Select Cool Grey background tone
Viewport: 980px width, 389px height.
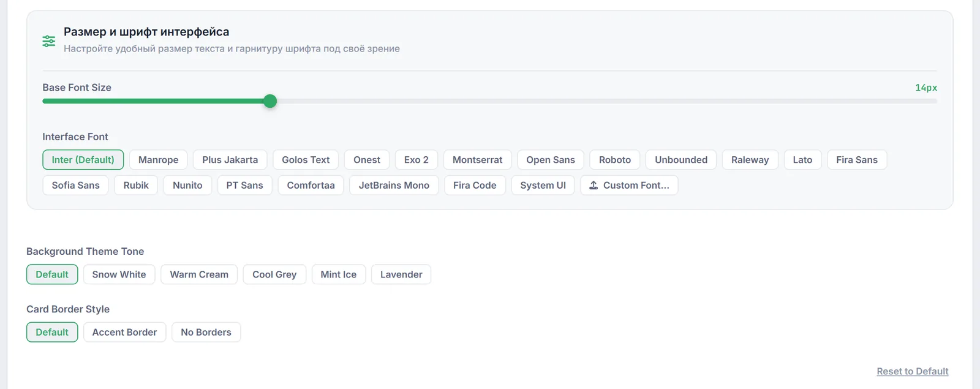click(x=274, y=274)
